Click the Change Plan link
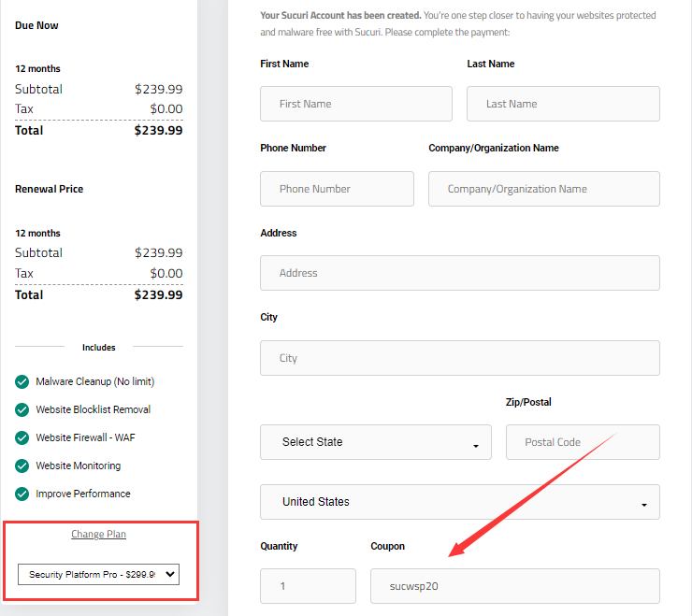This screenshot has width=692, height=616. 98,535
